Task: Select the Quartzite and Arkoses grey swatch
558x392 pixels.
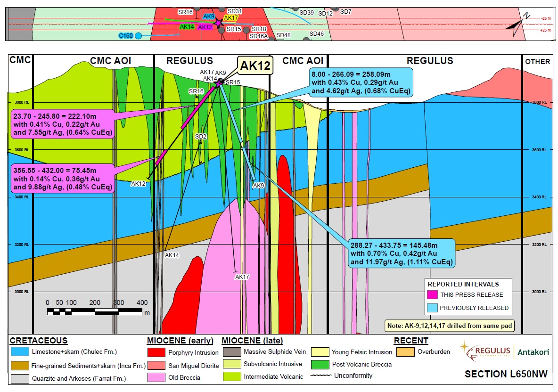Action: coord(20,378)
